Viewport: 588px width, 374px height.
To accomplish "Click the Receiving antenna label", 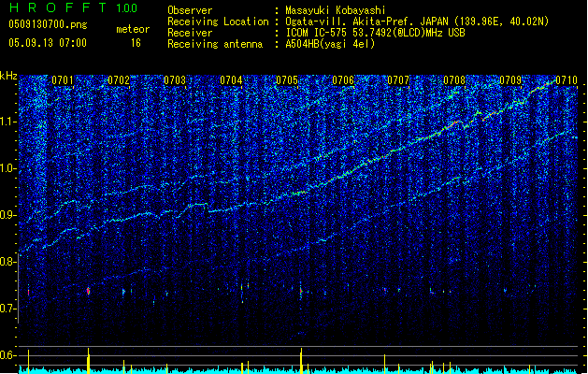I will tap(215, 44).
